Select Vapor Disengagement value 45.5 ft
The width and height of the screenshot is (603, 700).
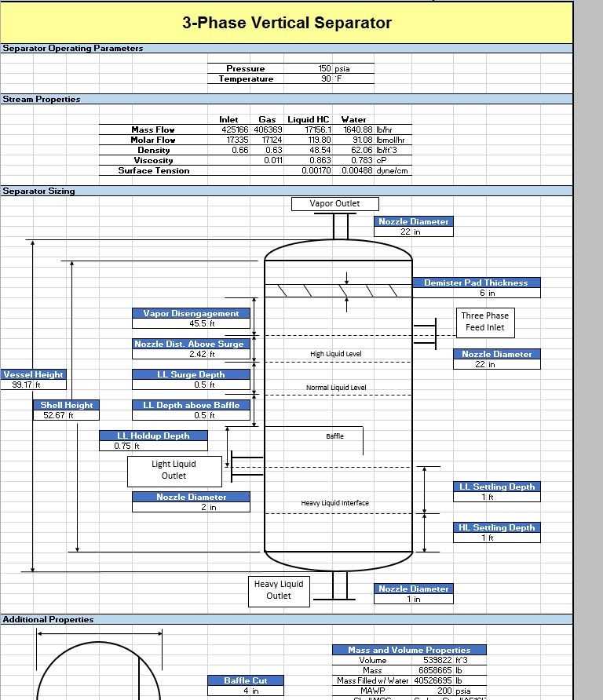pyautogui.click(x=191, y=323)
